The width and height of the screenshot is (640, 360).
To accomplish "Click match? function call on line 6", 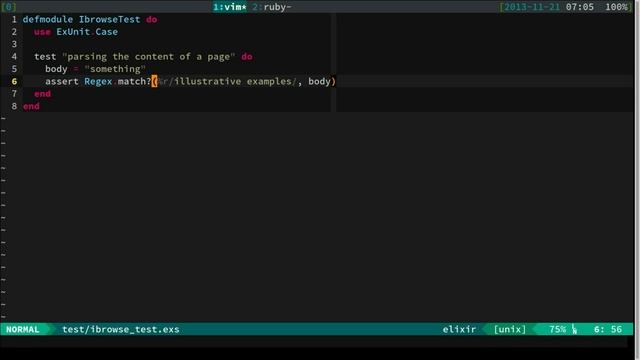I will click(134, 81).
